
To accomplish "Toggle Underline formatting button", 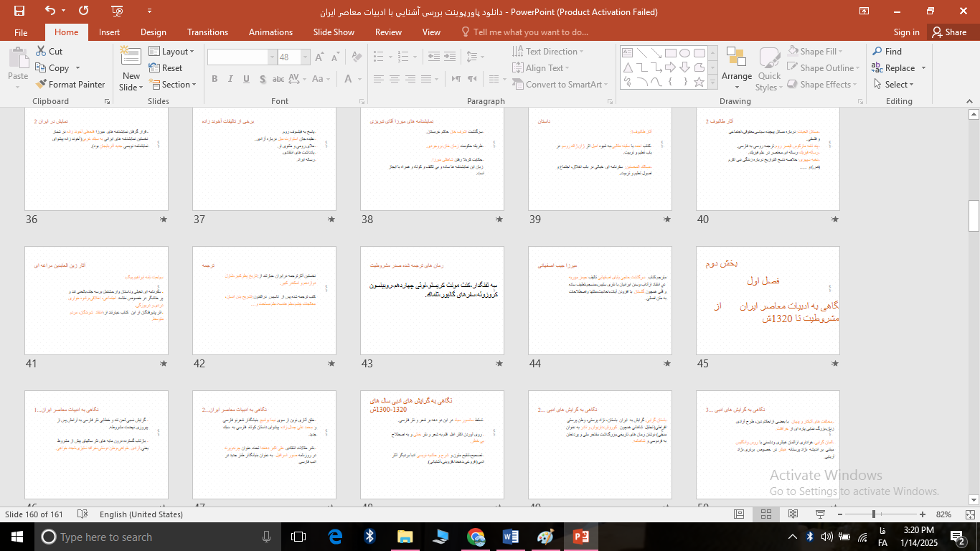I will [246, 79].
